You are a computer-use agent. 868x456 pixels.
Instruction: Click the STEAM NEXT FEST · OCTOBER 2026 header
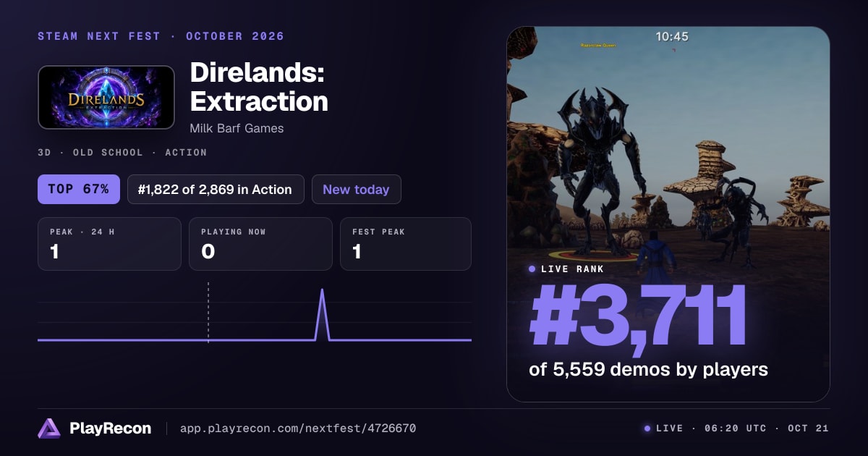click(161, 36)
